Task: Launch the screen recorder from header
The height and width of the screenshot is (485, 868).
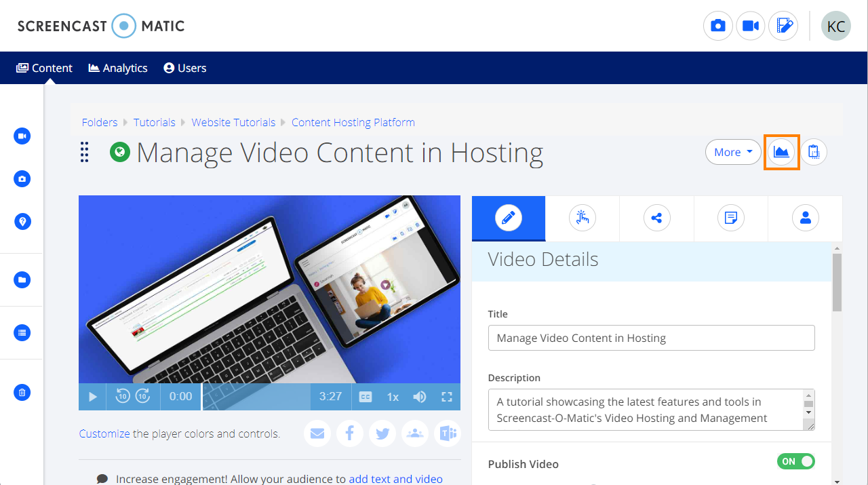Action: pos(751,26)
